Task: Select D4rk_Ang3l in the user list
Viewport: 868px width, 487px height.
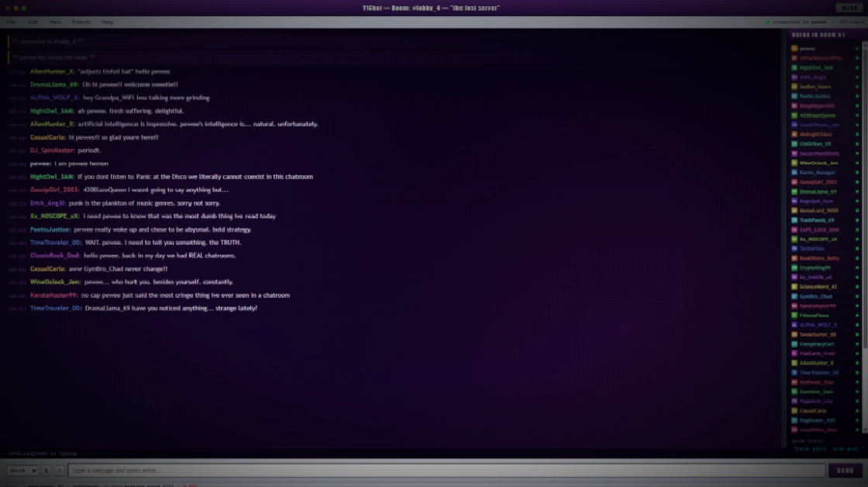Action: [x=825, y=77]
